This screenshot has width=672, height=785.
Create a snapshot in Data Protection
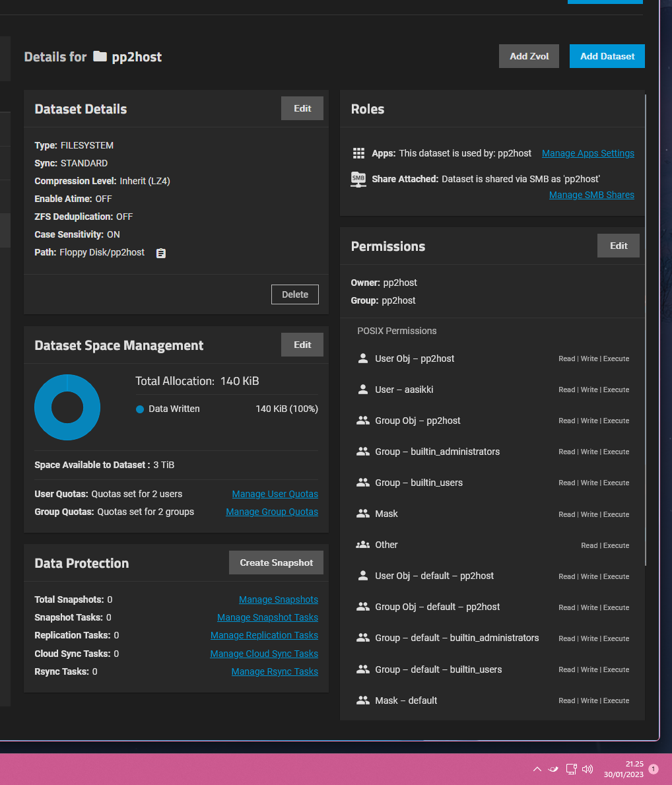click(276, 563)
